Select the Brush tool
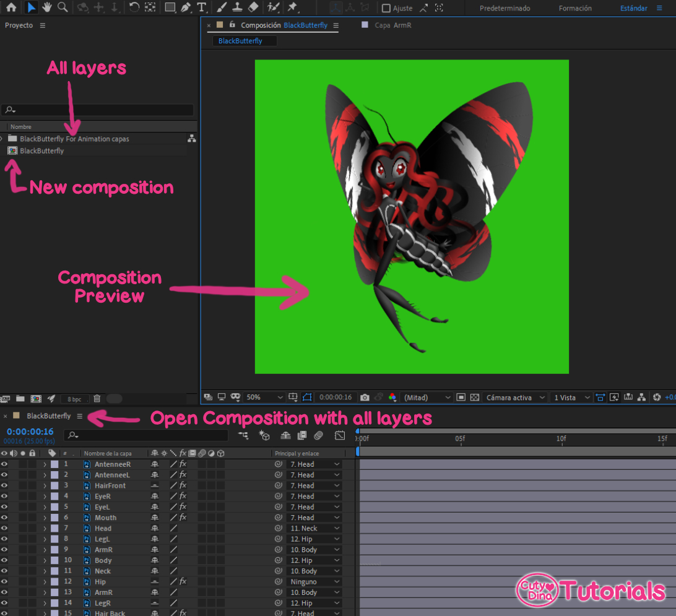The image size is (676, 616). click(x=221, y=7)
